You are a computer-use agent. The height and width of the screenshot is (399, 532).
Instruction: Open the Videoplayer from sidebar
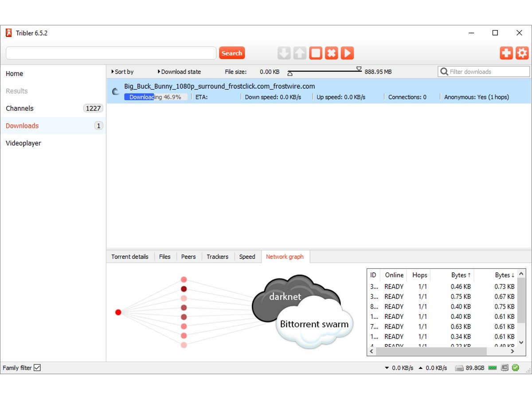pos(23,143)
